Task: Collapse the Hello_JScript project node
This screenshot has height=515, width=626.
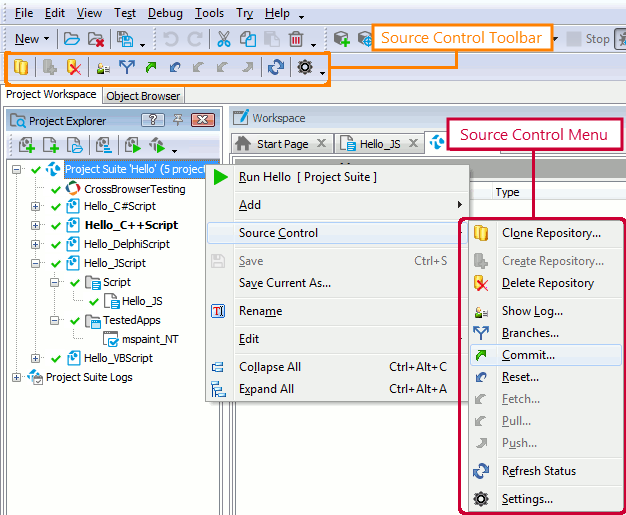Action: coord(36,263)
